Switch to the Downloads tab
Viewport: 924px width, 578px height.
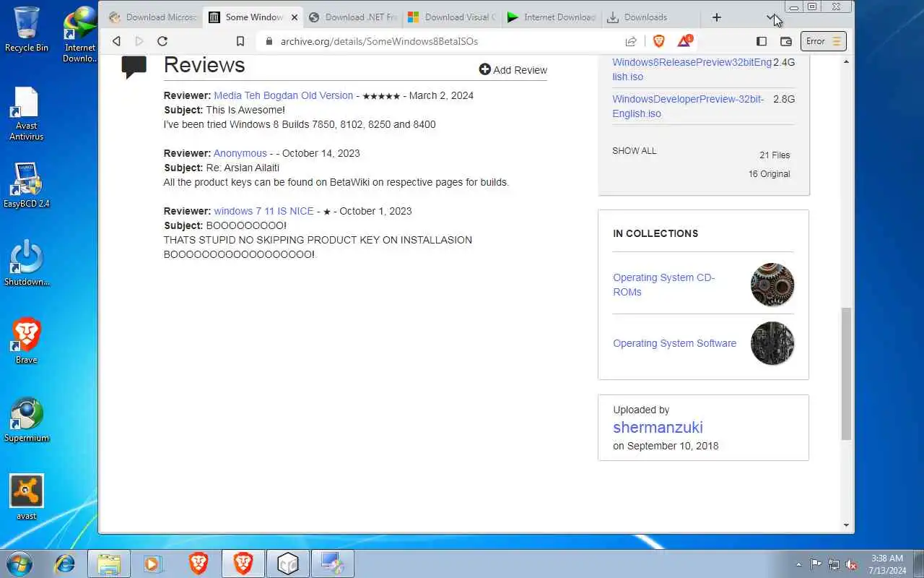[x=651, y=17]
